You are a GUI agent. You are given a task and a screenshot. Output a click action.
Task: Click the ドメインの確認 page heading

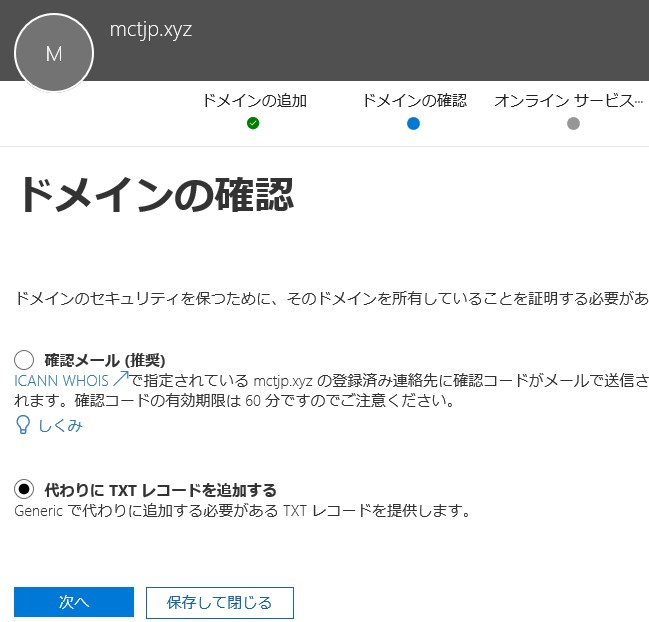[156, 195]
